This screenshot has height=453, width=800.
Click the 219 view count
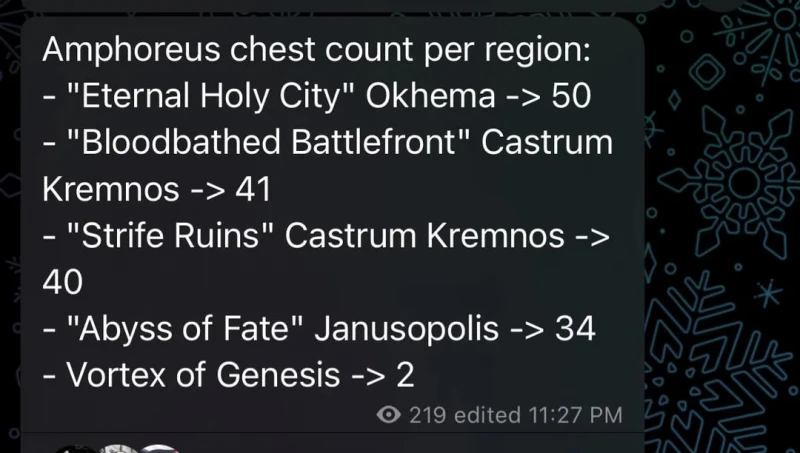coord(428,415)
